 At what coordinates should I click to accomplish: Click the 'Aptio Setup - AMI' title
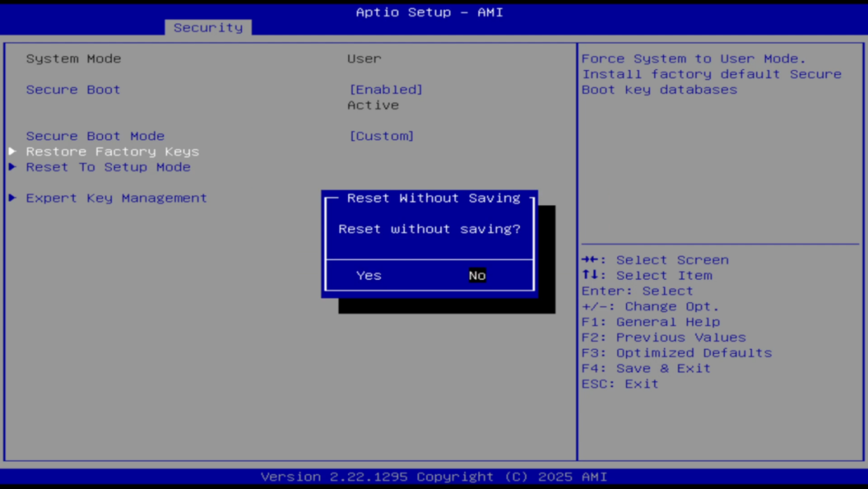[x=429, y=12]
